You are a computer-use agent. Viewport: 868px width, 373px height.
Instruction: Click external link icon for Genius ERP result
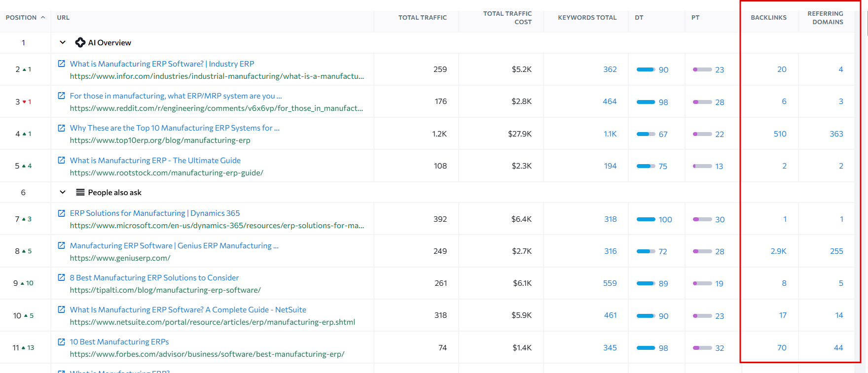tap(62, 245)
